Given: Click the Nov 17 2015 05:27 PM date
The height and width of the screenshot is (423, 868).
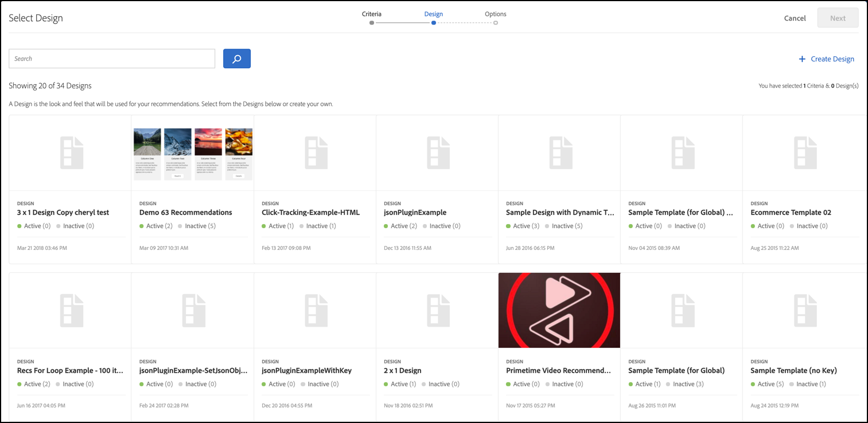Looking at the screenshot, I should pyautogui.click(x=530, y=406).
